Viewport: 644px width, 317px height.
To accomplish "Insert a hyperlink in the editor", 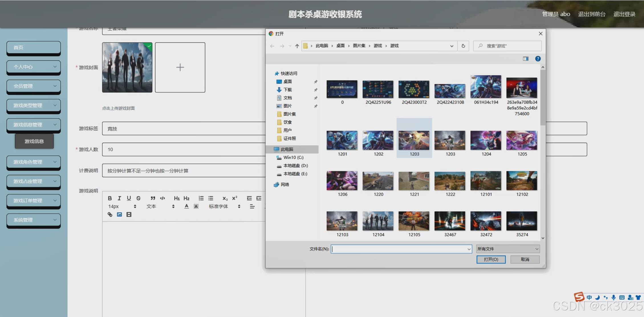I will click(x=110, y=214).
